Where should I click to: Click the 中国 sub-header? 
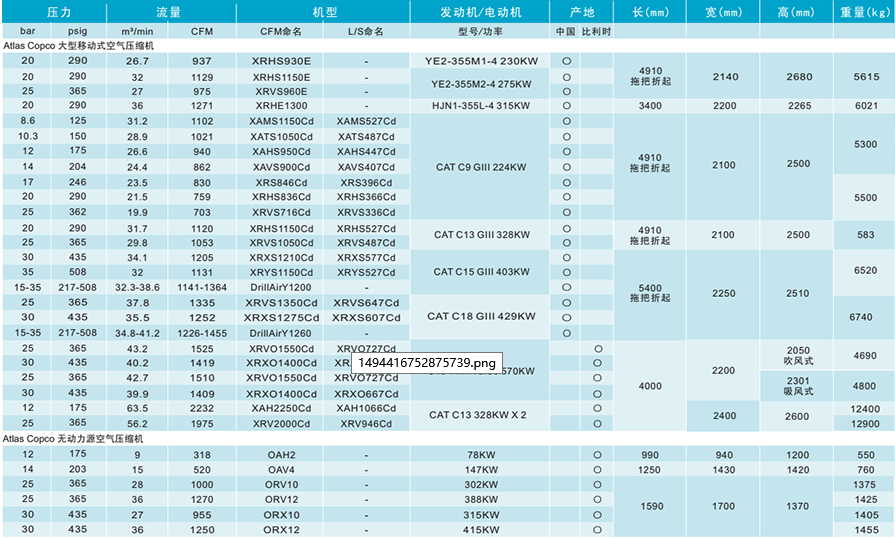[x=566, y=31]
